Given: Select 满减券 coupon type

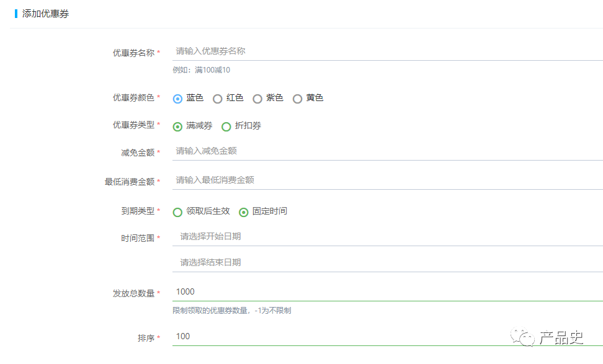Looking at the screenshot, I should pos(178,127).
